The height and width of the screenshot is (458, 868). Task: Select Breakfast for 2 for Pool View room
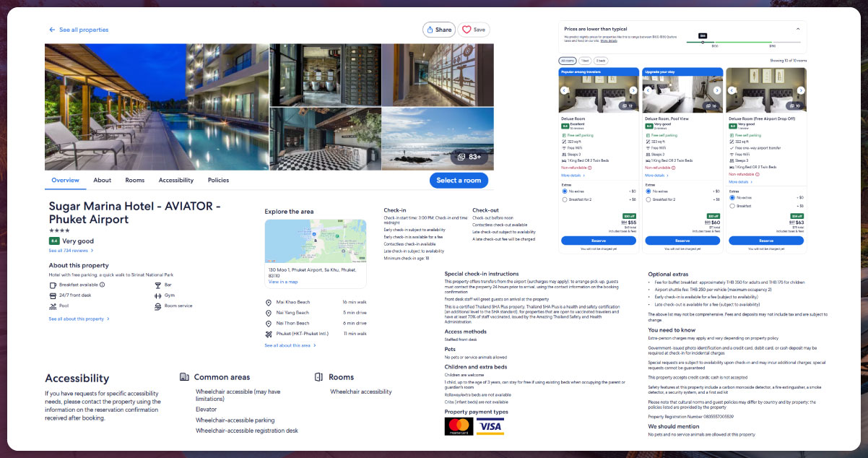coord(648,199)
